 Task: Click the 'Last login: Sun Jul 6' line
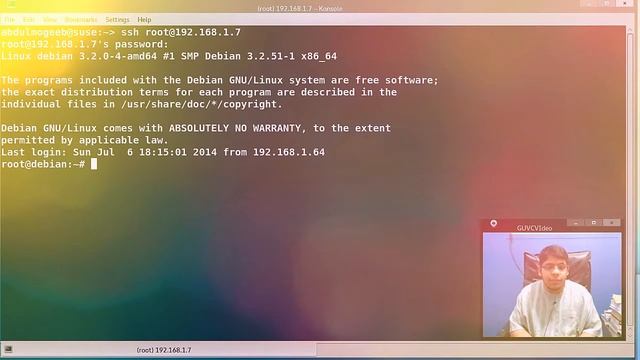(163, 152)
